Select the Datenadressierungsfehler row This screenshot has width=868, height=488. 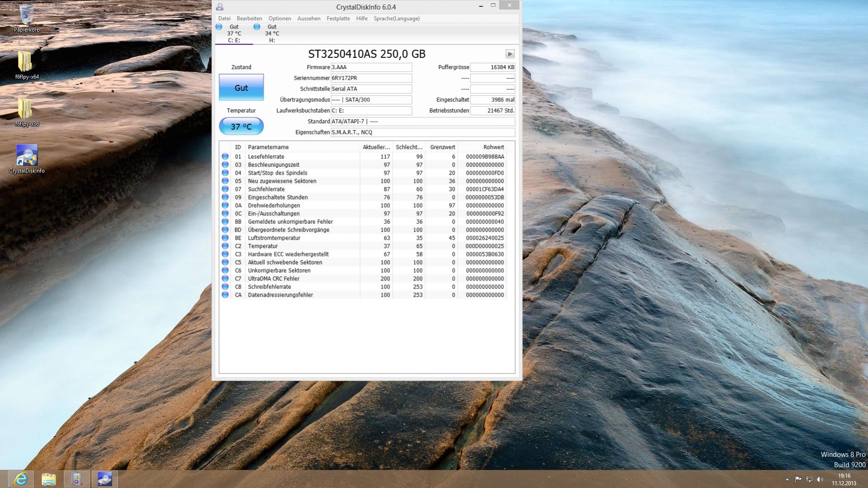(x=363, y=295)
